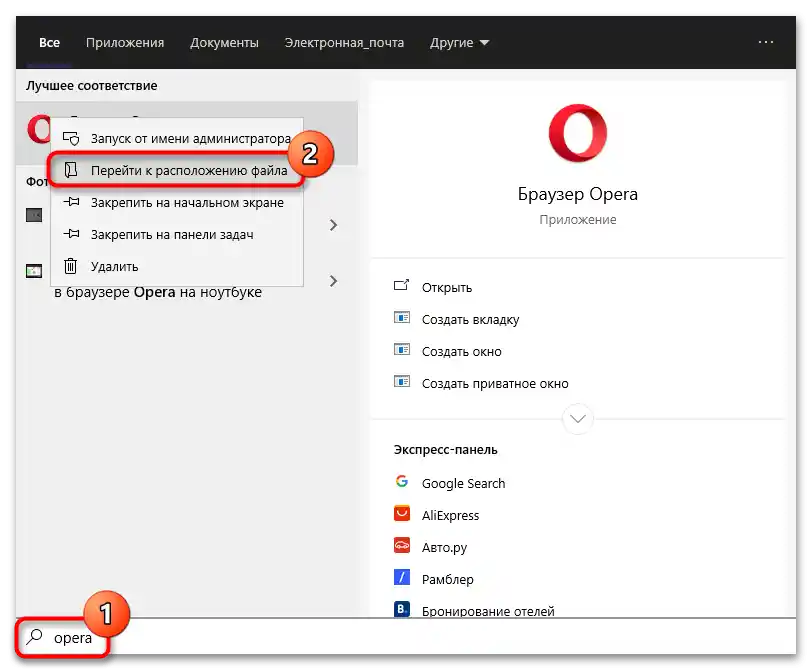The width and height of the screenshot is (812, 670).
Task: Open AliExpress speed dial entry
Action: 450,515
